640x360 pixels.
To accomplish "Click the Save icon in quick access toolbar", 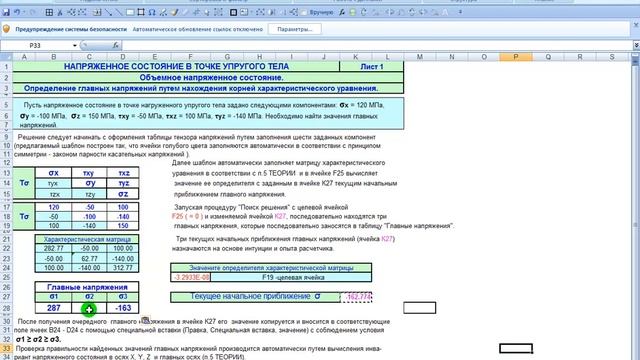I will 6,12.
